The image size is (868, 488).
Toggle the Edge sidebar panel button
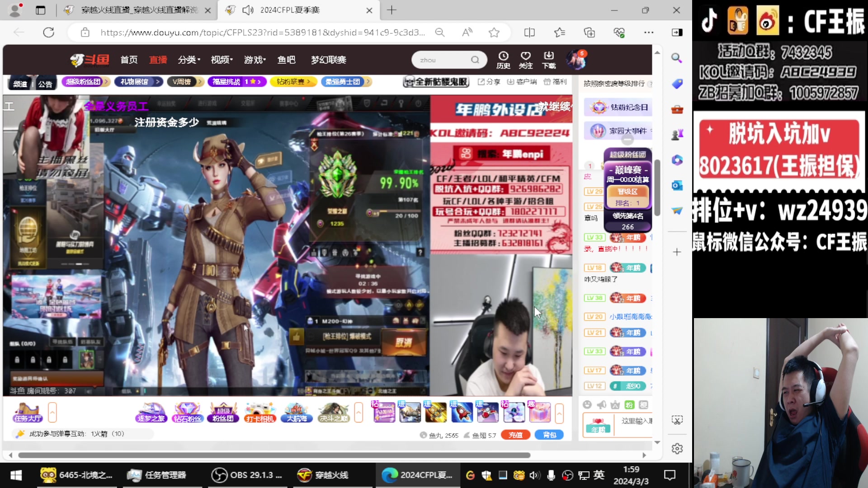click(x=677, y=33)
